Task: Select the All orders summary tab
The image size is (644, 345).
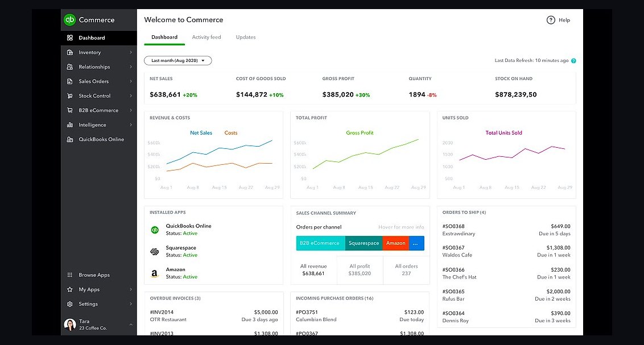Action: point(406,270)
